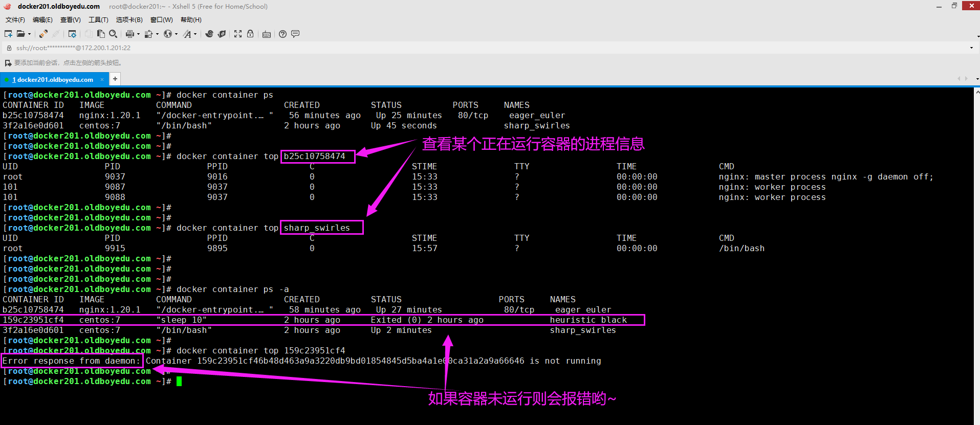Open the 文件(F) menu
The height and width of the screenshot is (425, 980).
point(15,20)
